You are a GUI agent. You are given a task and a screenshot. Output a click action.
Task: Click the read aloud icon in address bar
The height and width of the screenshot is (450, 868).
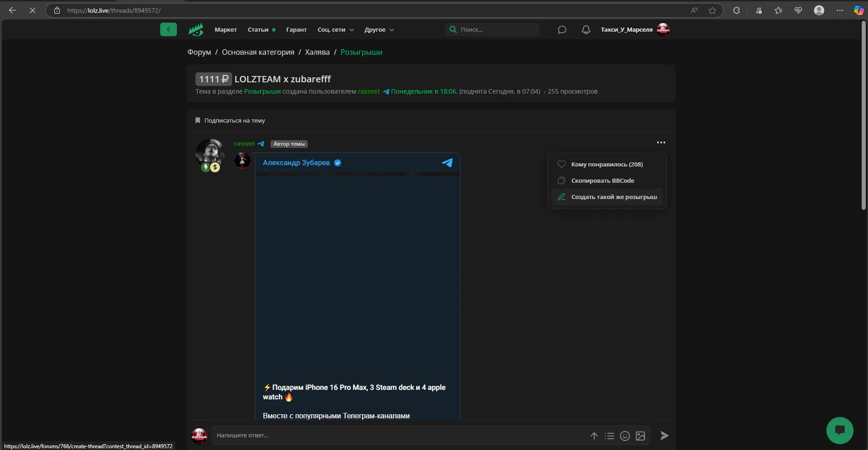coord(694,10)
